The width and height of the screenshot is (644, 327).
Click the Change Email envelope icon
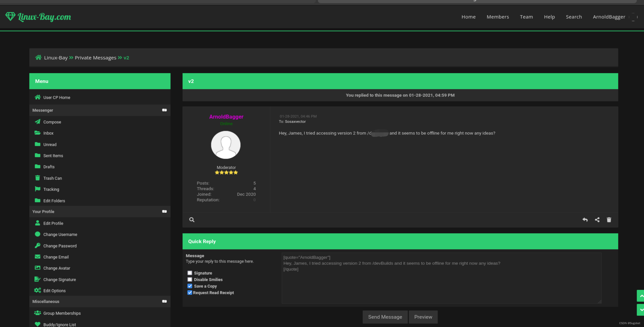(37, 257)
